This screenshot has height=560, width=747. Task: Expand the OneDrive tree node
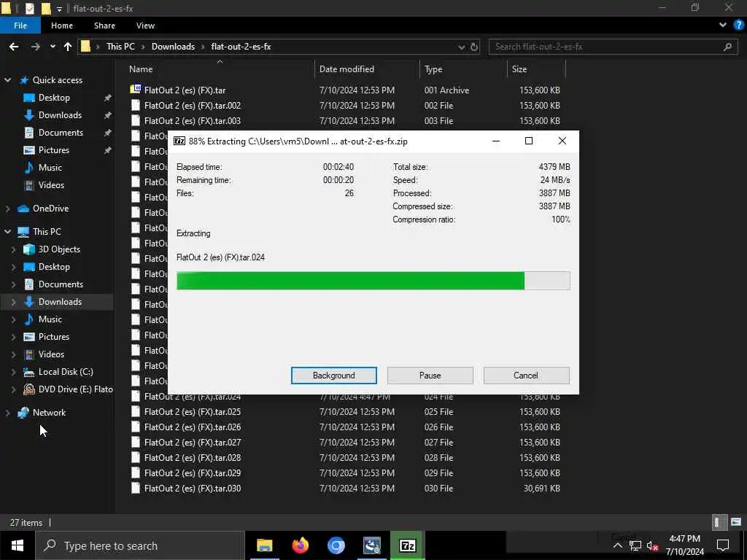(7, 209)
